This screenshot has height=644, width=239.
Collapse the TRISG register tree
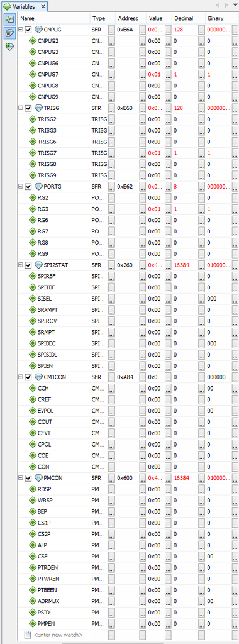[21, 108]
